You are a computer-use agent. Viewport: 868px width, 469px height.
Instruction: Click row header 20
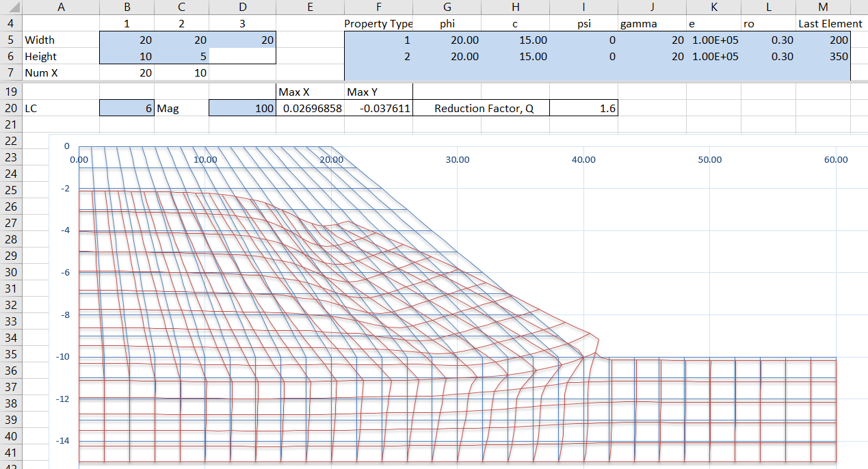10,108
